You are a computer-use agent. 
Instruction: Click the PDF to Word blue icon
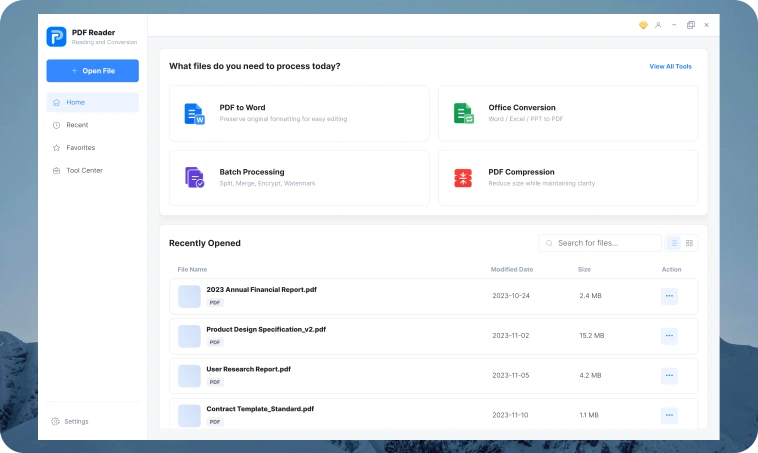(194, 114)
